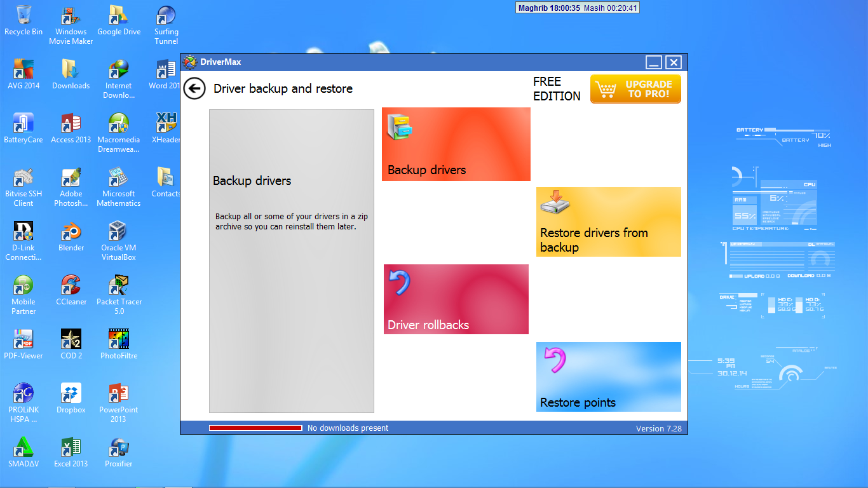The height and width of the screenshot is (488, 868).
Task: Click the No downloads present status text
Action: tap(348, 428)
